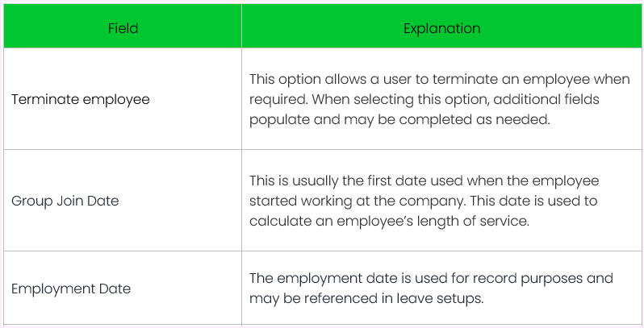Click the word 'calculate' in Group Join explanation
Viewport: 644px width, 328px height.
click(x=278, y=222)
